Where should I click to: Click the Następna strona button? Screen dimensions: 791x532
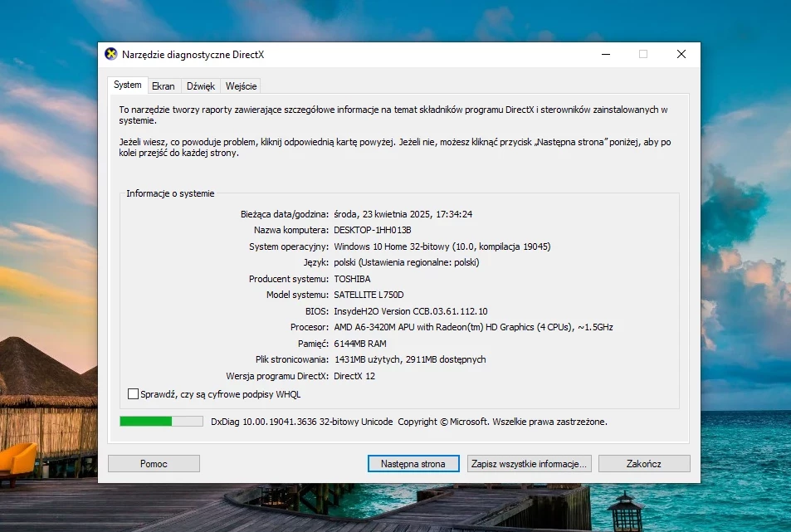pyautogui.click(x=413, y=463)
